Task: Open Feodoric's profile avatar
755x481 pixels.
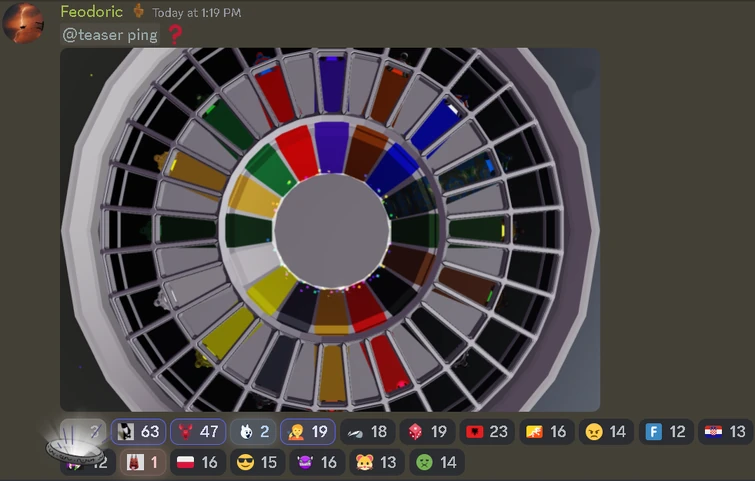Action: (x=23, y=23)
